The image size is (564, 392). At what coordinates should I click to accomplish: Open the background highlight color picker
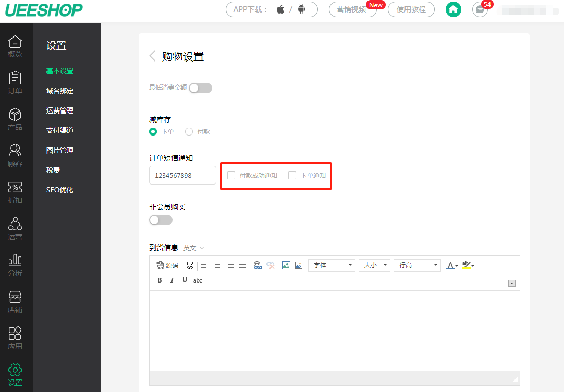point(468,265)
